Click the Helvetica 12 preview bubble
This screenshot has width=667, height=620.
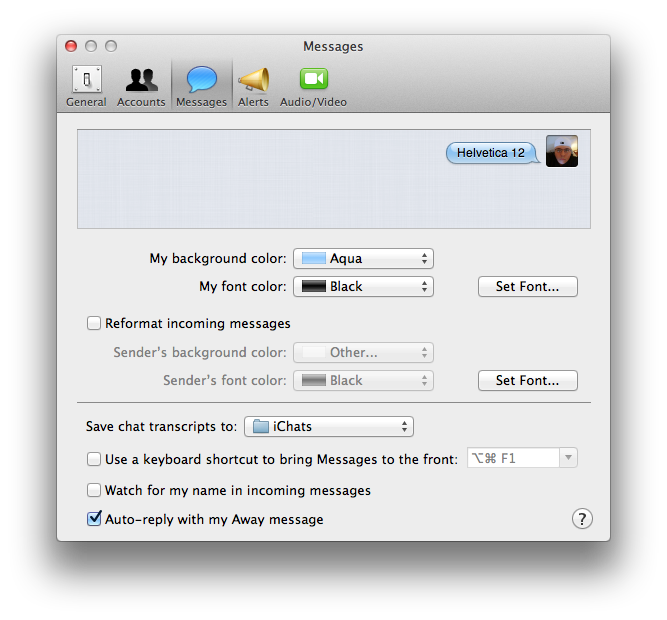point(492,153)
